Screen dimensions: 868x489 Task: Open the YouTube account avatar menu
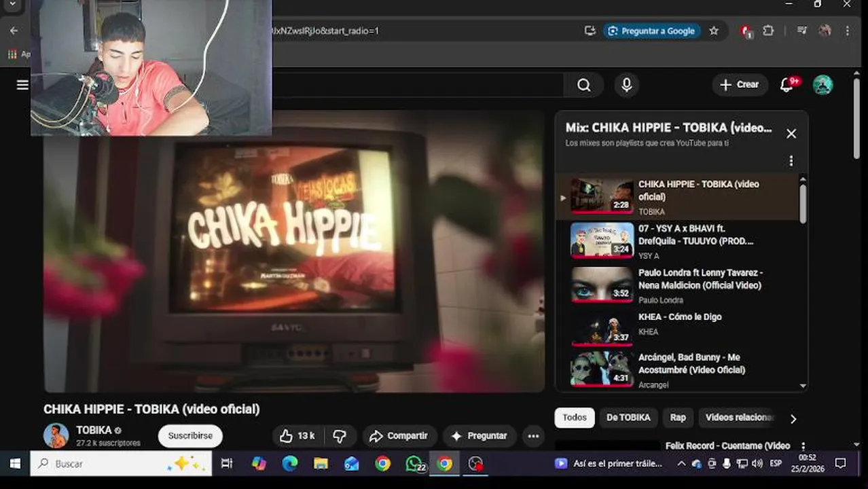[822, 85]
